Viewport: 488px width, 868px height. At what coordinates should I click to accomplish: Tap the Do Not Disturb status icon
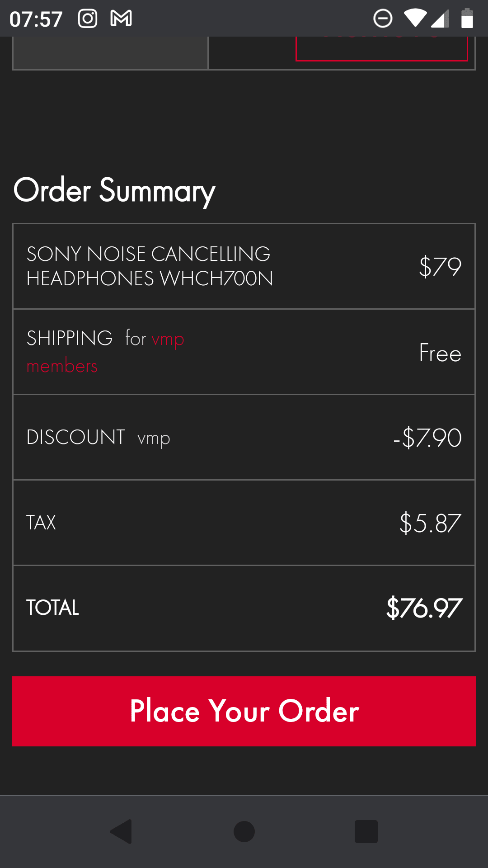point(383,19)
